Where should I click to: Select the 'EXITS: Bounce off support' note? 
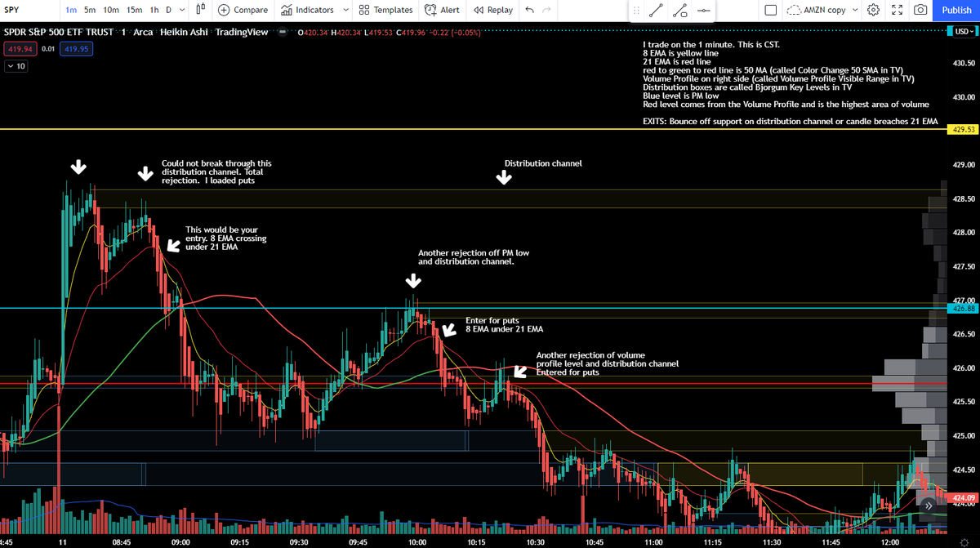(791, 121)
